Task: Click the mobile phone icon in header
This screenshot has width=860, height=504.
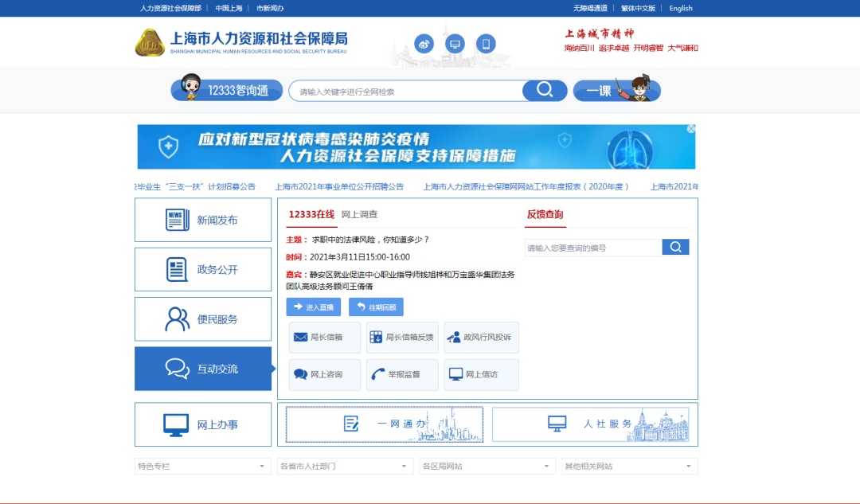Action: click(x=486, y=44)
